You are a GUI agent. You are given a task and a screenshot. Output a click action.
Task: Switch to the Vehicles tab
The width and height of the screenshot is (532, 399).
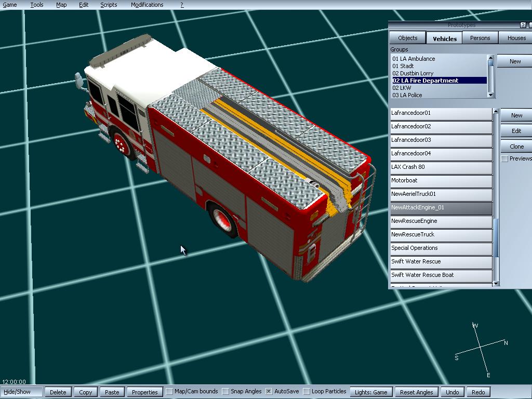pos(445,38)
